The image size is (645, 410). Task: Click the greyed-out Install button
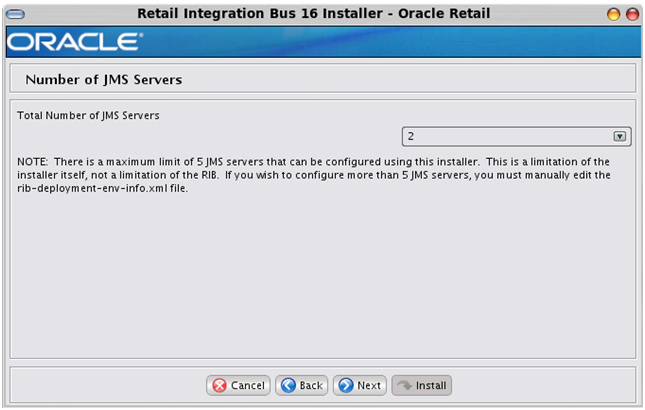point(422,385)
